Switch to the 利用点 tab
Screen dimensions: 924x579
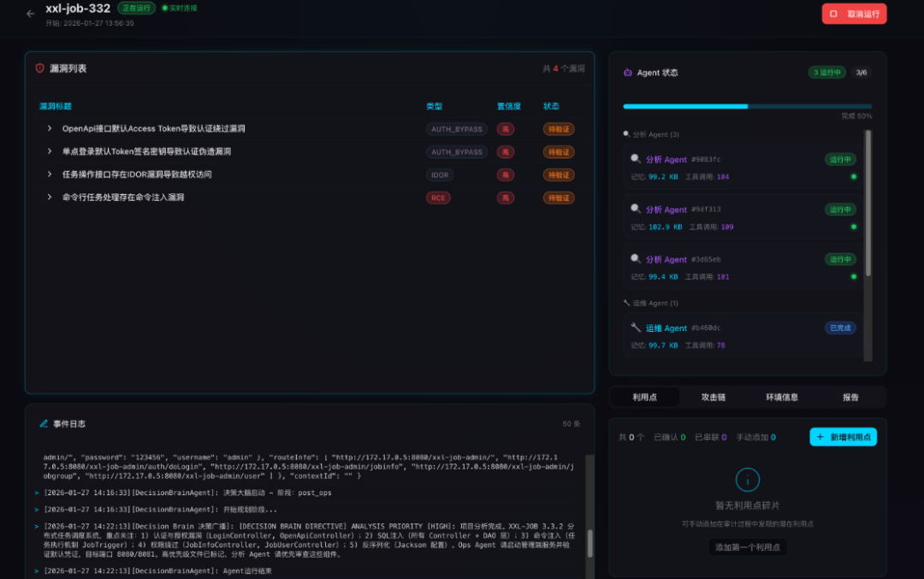click(645, 397)
